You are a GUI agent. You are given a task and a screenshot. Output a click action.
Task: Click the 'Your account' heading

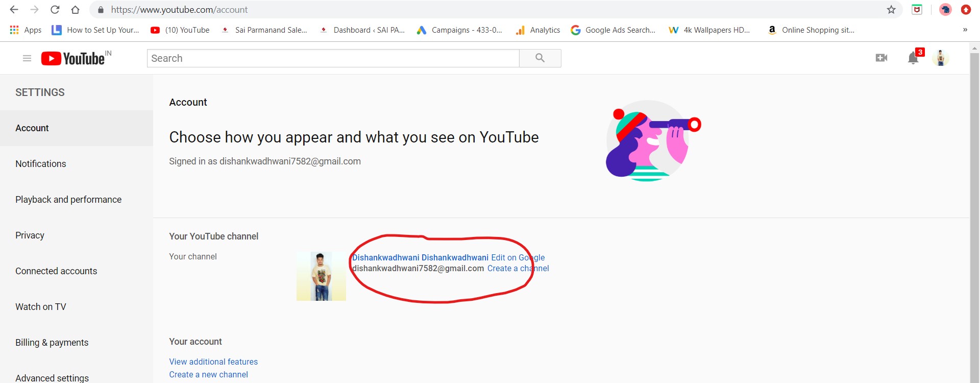click(x=195, y=342)
